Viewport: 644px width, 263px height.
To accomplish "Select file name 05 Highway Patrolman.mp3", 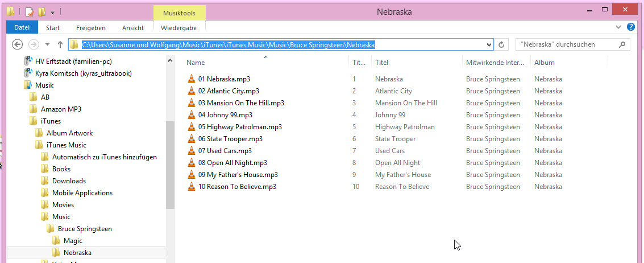I will coord(240,127).
